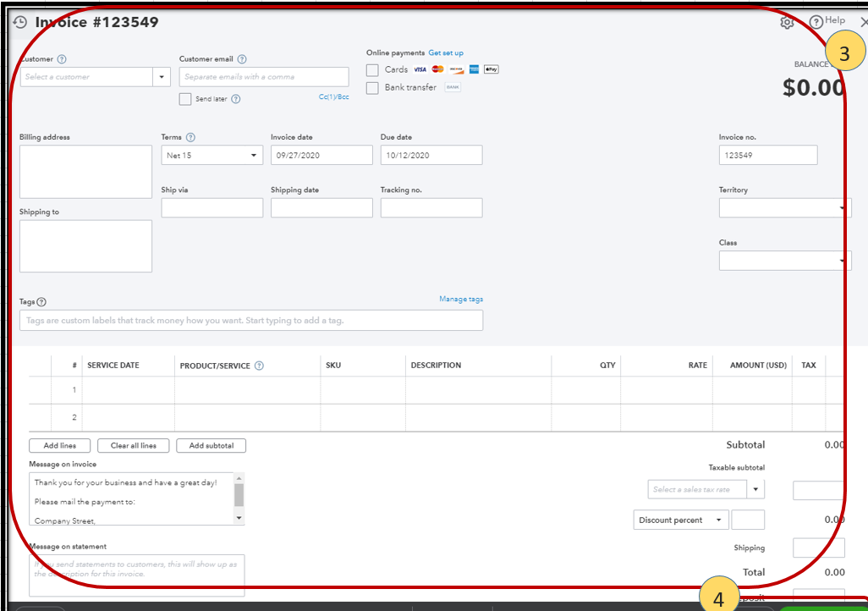Image resolution: width=868 pixels, height=611 pixels.
Task: Click the Clear all lines button
Action: (133, 445)
